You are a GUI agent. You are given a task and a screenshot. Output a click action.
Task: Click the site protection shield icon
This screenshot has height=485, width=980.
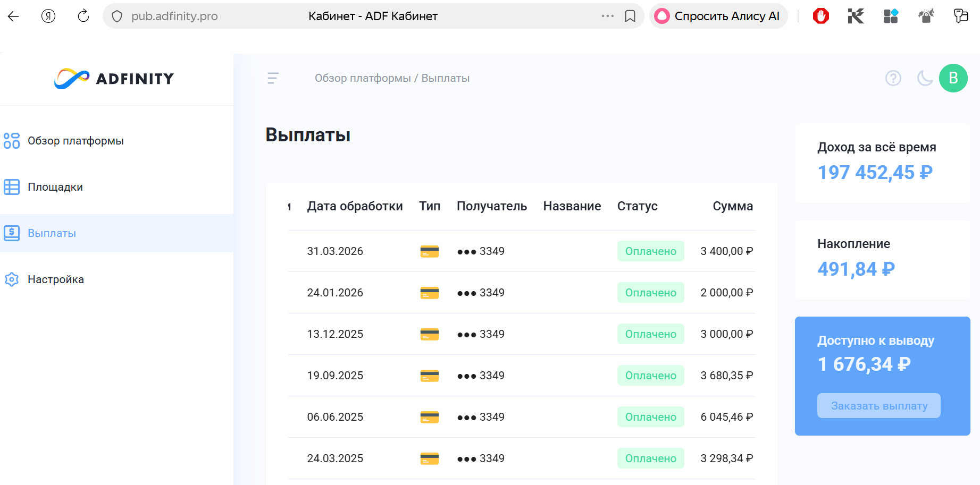coord(117,16)
